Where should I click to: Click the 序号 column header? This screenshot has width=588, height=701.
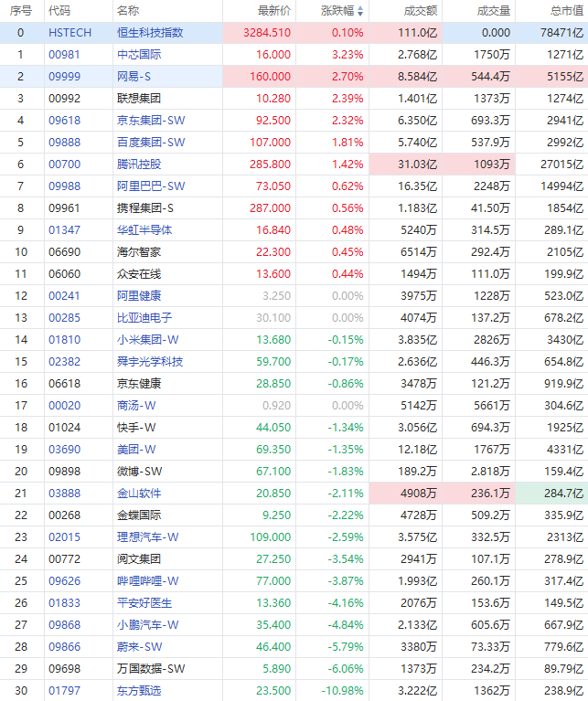[20, 11]
